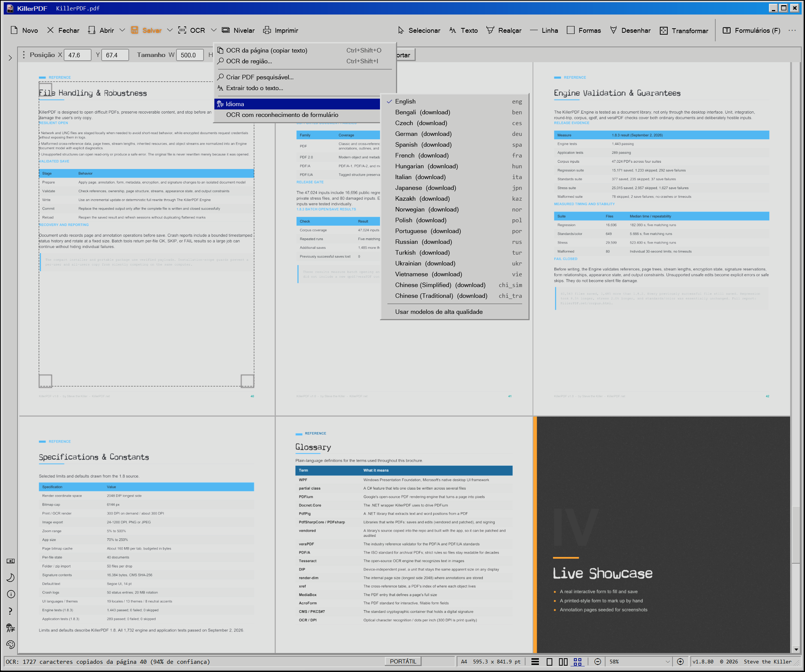The width and height of the screenshot is (805, 672).
Task: Switch to single page view mode
Action: (549, 662)
